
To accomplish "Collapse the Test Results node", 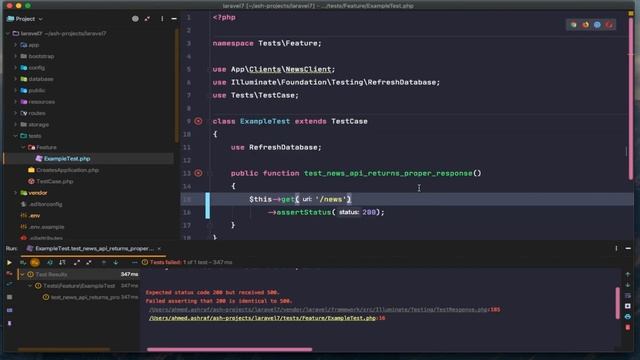I will pyautogui.click(x=22, y=274).
